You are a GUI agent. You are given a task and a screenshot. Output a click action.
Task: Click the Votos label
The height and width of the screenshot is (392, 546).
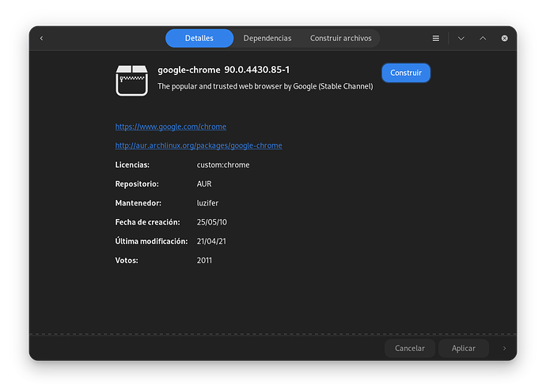(x=127, y=261)
